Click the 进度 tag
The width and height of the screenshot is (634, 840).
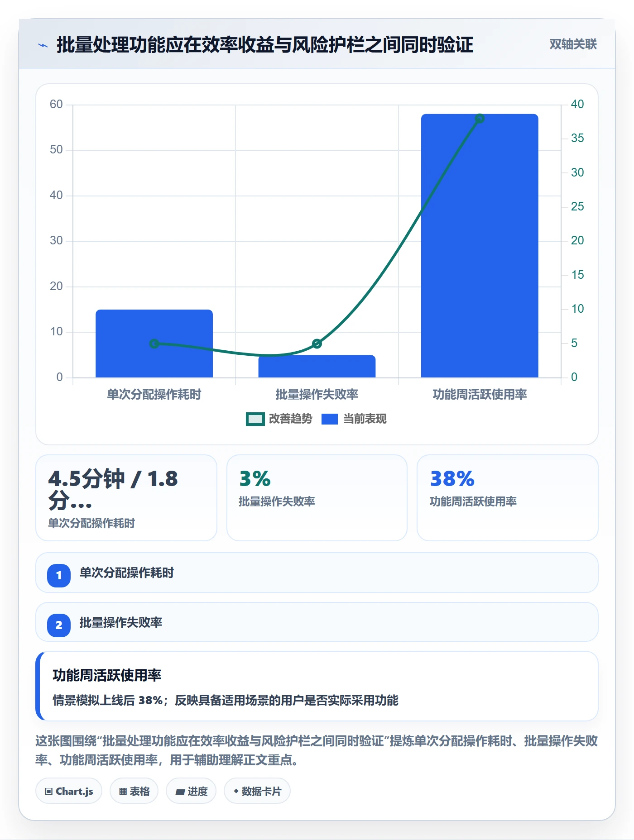191,791
